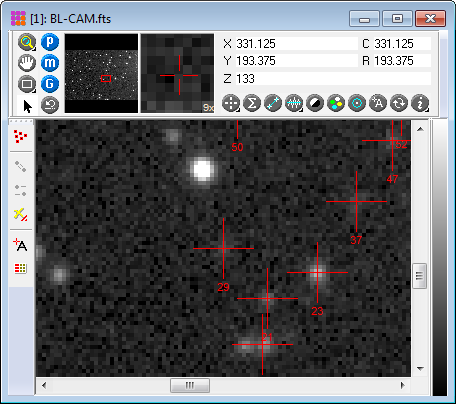
Task: Click the yellow X marker delete icon
Action: 21,215
